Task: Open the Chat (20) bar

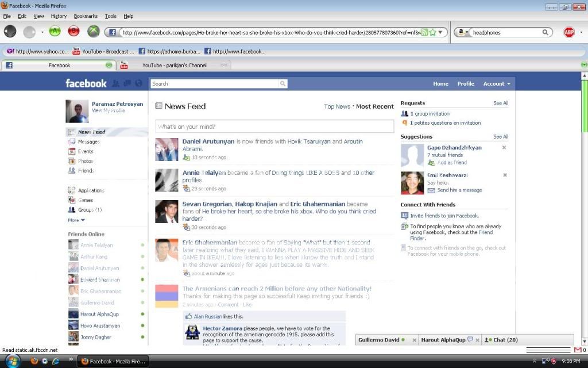Action: pyautogui.click(x=502, y=340)
